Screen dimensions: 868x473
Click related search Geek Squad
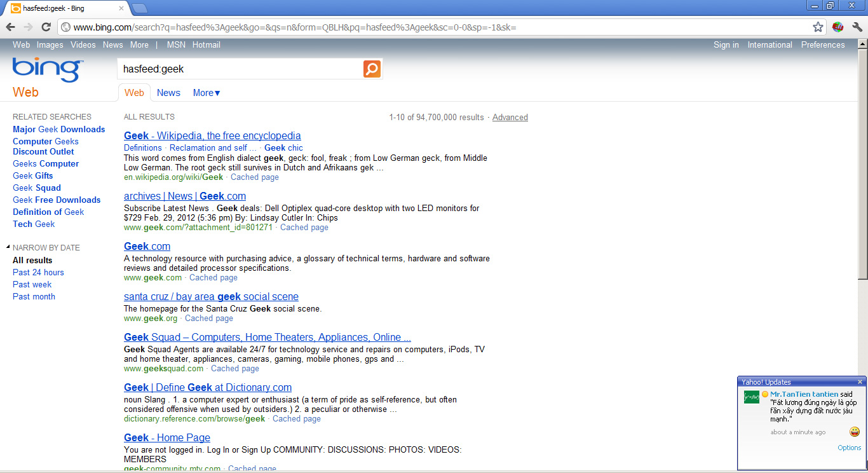point(37,188)
